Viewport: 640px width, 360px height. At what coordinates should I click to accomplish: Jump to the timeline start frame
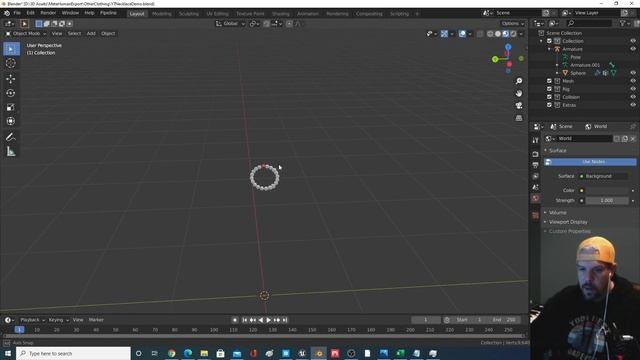[245, 320]
